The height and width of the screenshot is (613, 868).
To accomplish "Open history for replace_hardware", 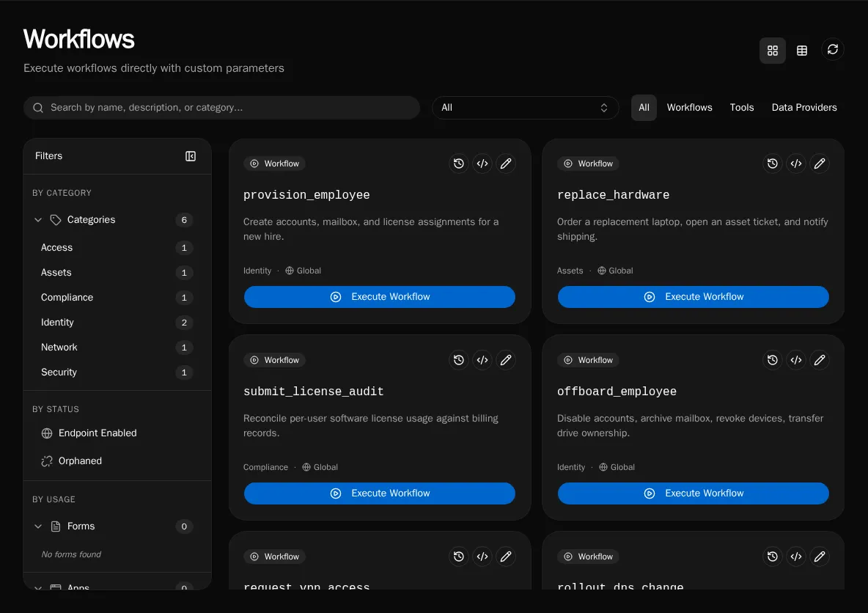I will pyautogui.click(x=772, y=164).
